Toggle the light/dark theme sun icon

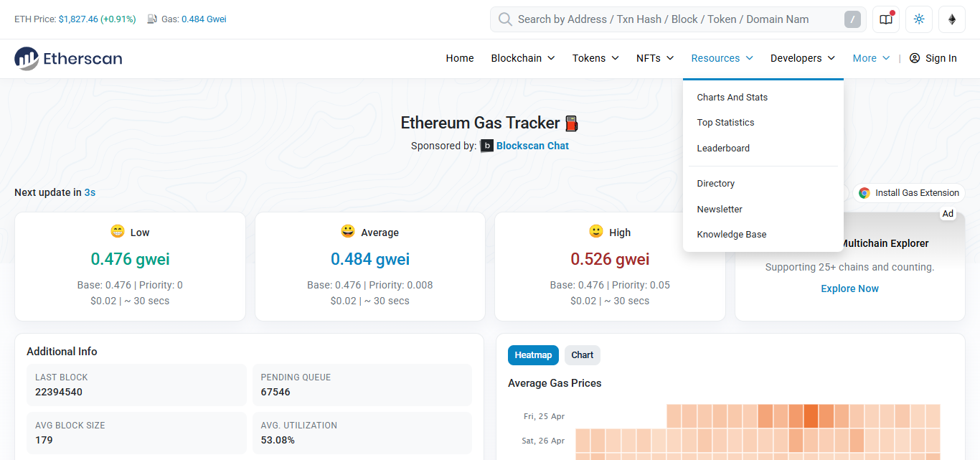(x=919, y=19)
